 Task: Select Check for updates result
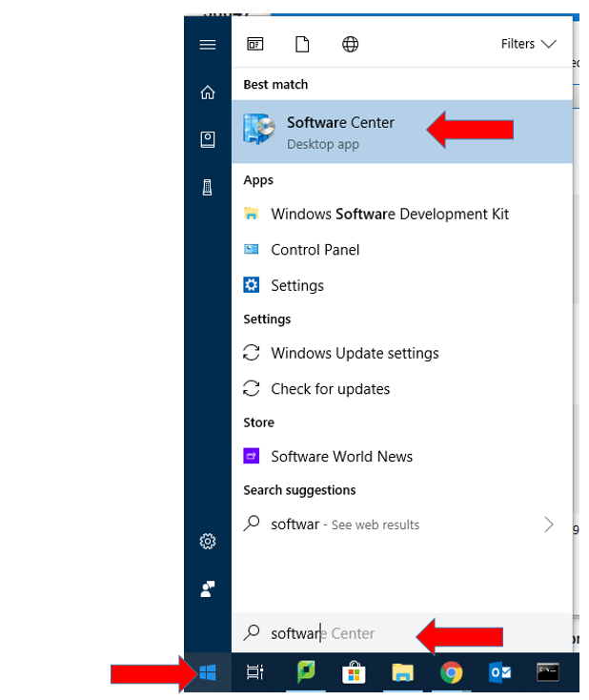point(402,389)
